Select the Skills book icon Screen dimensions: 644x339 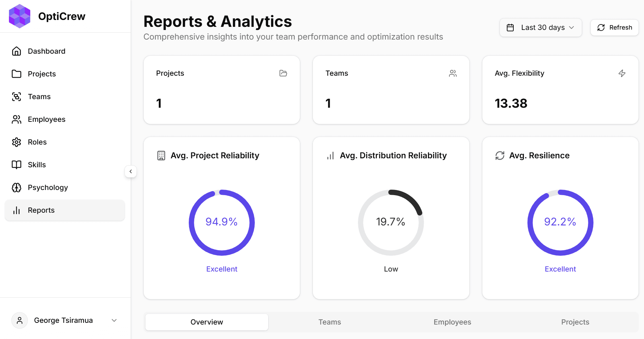(17, 165)
